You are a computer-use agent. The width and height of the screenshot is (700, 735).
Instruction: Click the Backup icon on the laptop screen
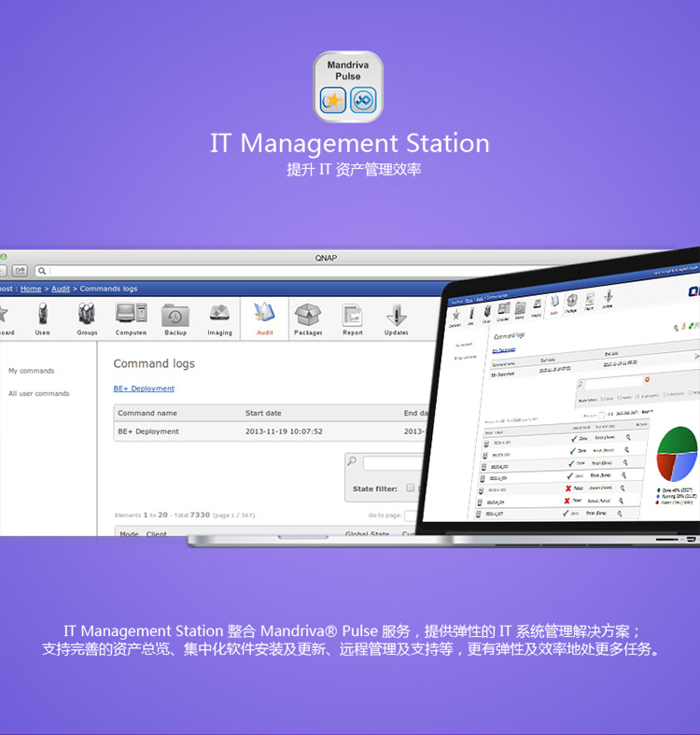point(520,309)
